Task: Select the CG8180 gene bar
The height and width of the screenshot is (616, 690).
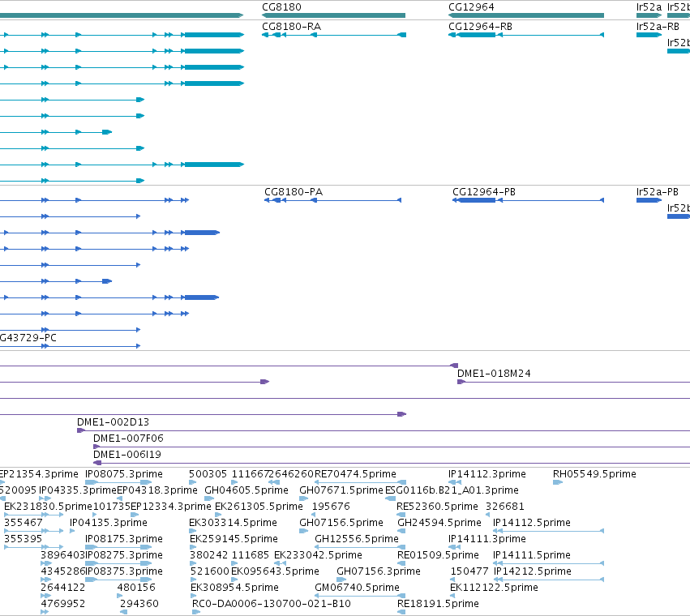Action: coord(333,15)
